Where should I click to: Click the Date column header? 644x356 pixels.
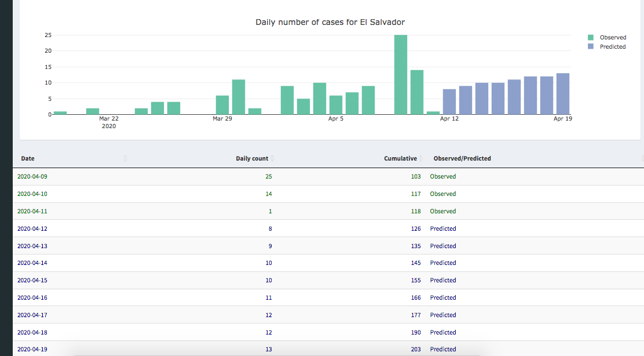point(28,158)
